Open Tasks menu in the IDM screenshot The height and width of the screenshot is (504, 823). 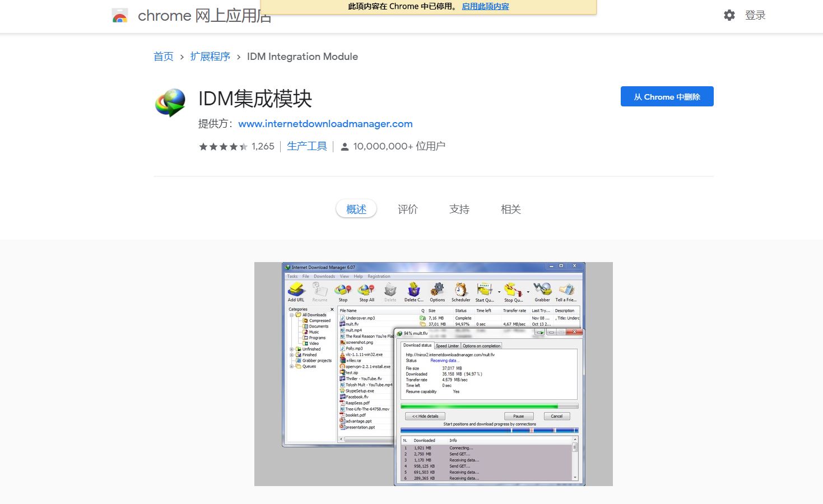pyautogui.click(x=292, y=277)
